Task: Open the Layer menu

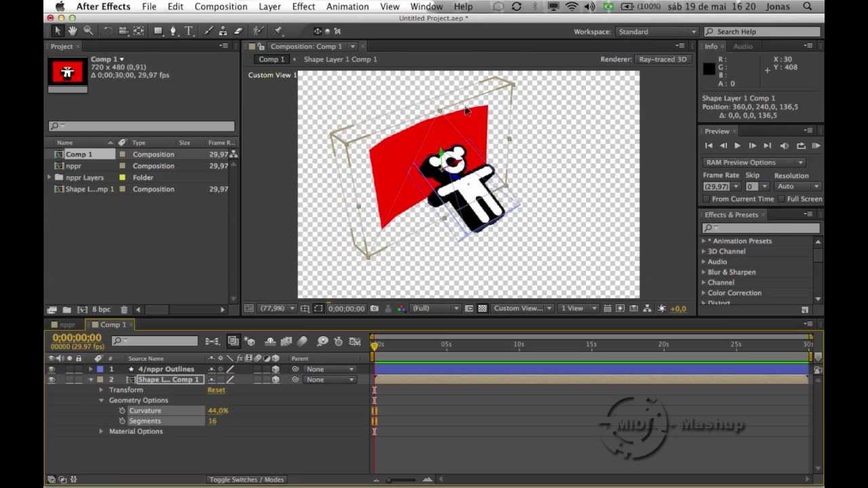Action: 269,7
